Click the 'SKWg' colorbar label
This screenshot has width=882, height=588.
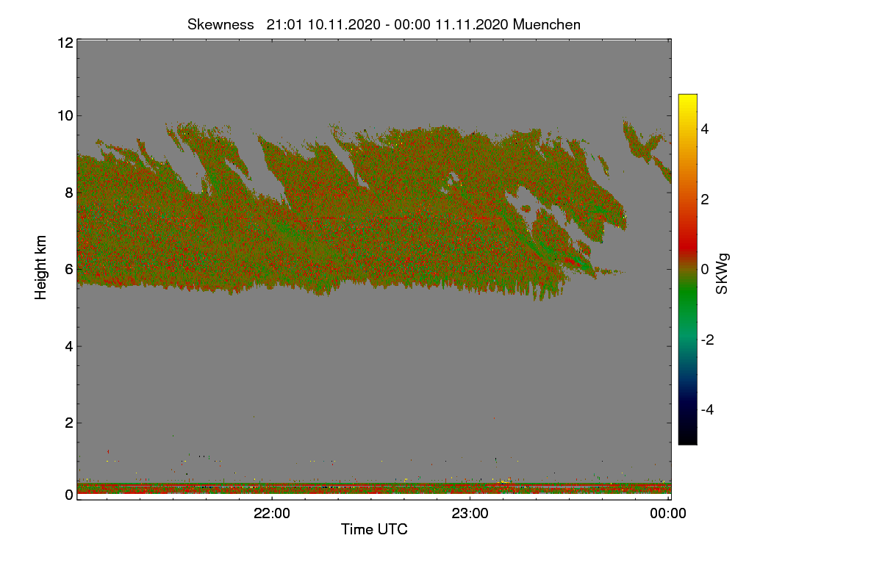723,273
